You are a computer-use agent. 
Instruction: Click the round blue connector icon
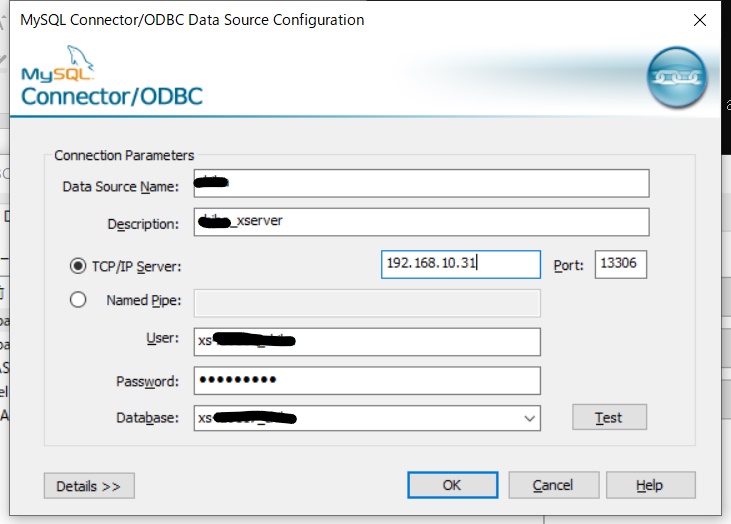[678, 77]
